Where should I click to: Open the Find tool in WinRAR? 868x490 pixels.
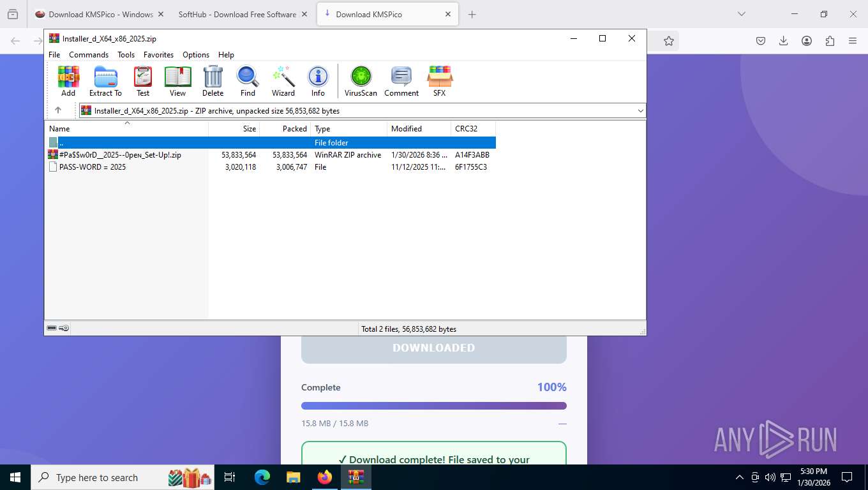pos(248,81)
